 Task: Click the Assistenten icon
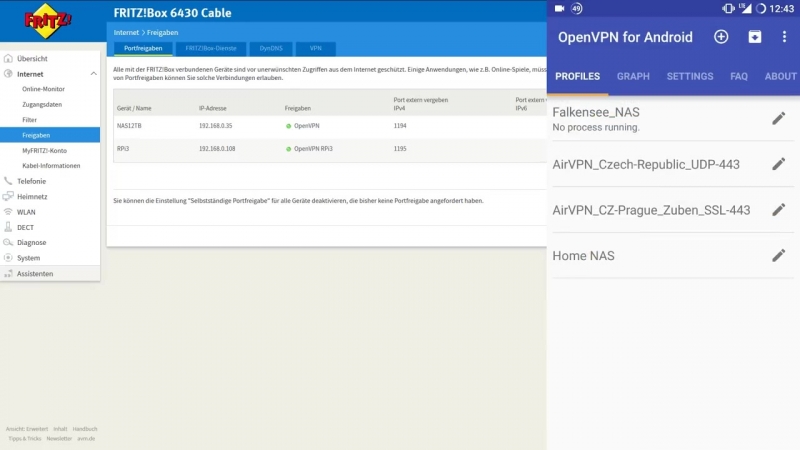[8, 273]
